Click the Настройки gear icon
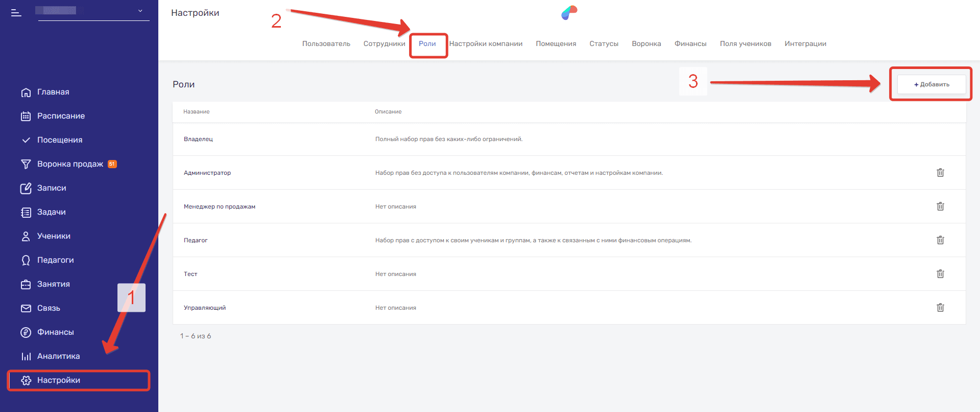 click(26, 380)
